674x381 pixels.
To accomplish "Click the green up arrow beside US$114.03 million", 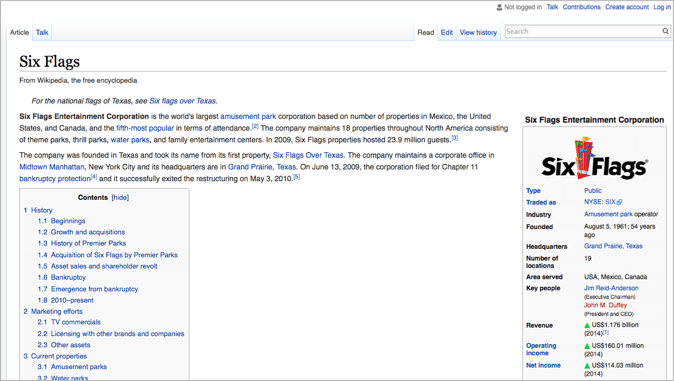I will click(587, 366).
